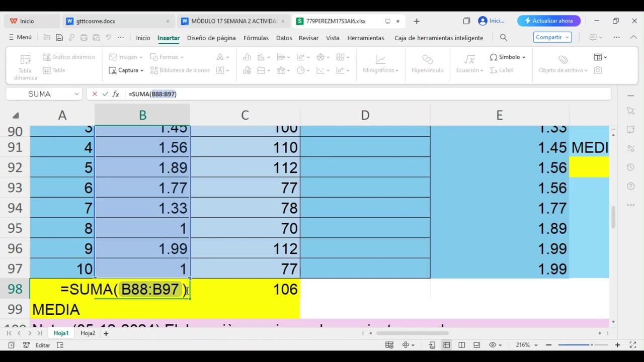644x362 pixels.
Task: Expand the Compartir dropdown
Action: point(568,37)
